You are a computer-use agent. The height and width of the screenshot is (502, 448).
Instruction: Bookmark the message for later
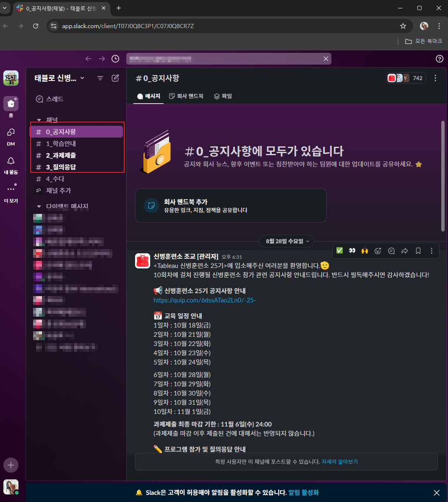tap(418, 251)
